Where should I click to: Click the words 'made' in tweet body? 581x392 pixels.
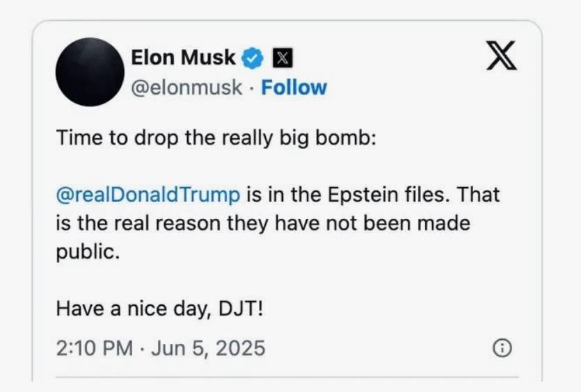pos(444,223)
